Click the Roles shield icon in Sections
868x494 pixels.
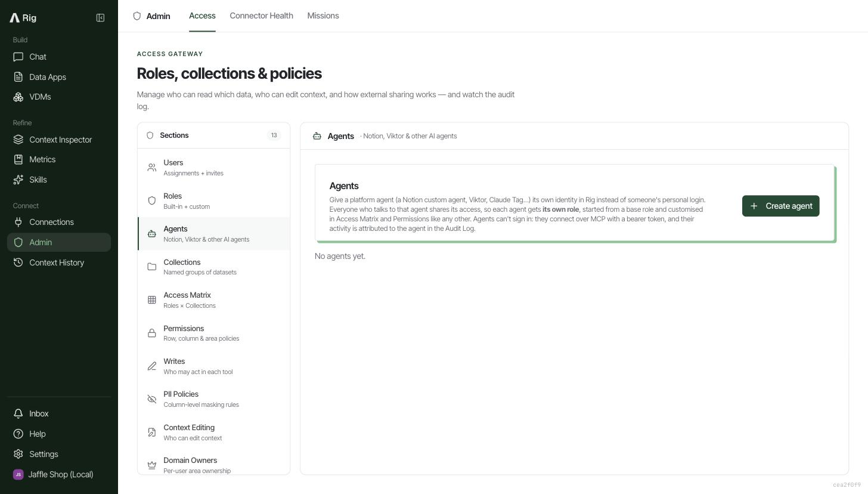point(152,200)
